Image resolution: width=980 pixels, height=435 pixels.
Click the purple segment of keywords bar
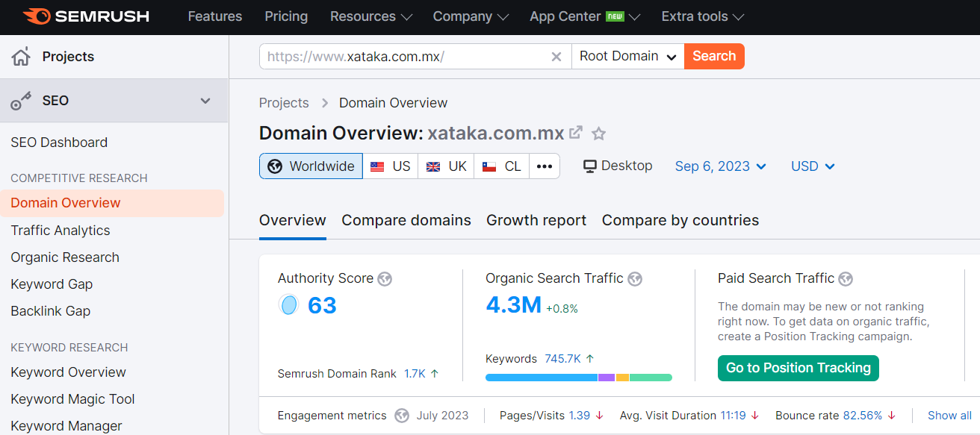click(607, 378)
